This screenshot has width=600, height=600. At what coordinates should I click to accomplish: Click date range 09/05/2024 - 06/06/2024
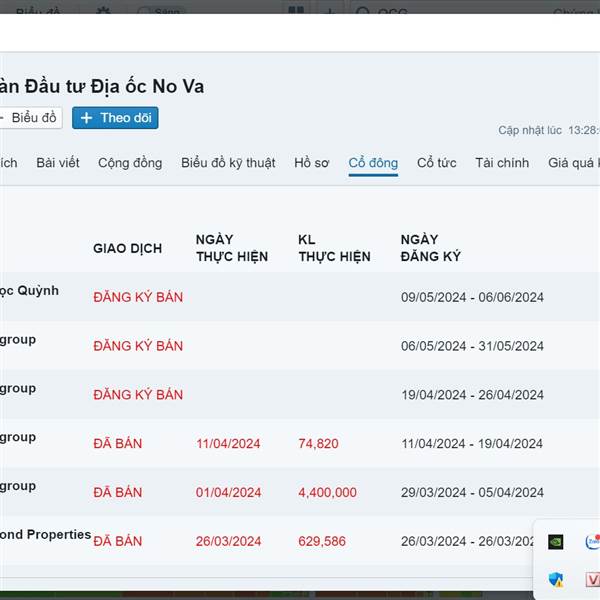tap(472, 297)
